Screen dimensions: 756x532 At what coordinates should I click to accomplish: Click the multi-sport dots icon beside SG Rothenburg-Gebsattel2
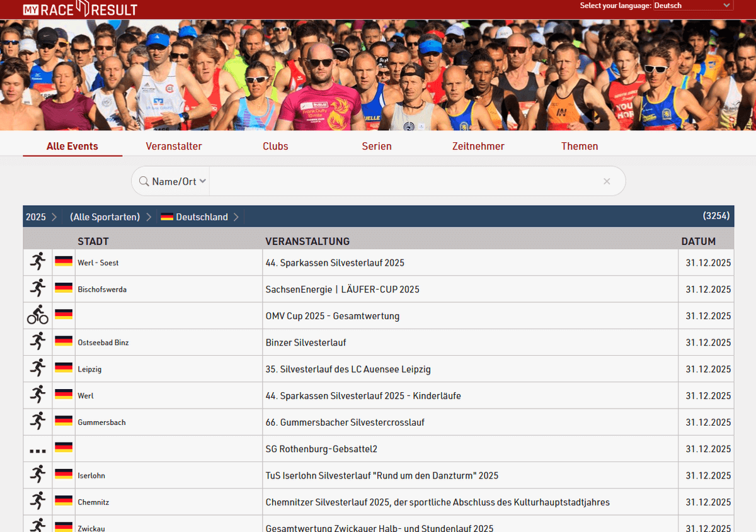[x=37, y=448]
